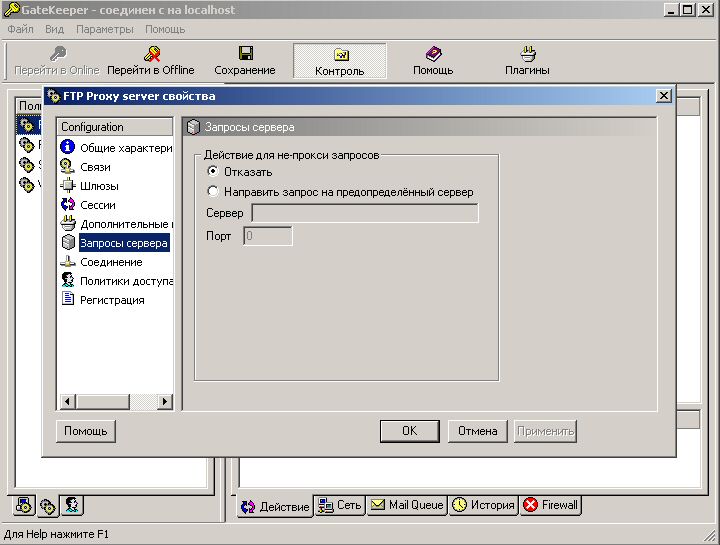Select the Сессии icon in configuration list
Screen dimensions: 720x545
[x=68, y=204]
